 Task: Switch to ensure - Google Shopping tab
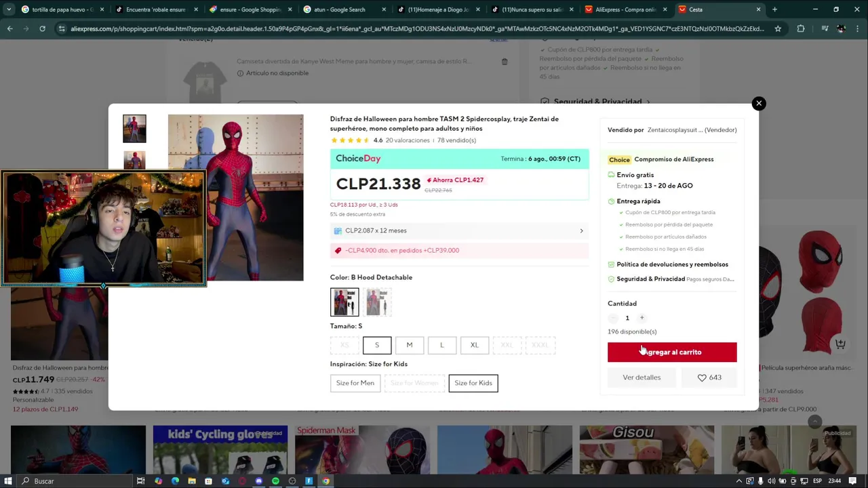[x=250, y=9]
